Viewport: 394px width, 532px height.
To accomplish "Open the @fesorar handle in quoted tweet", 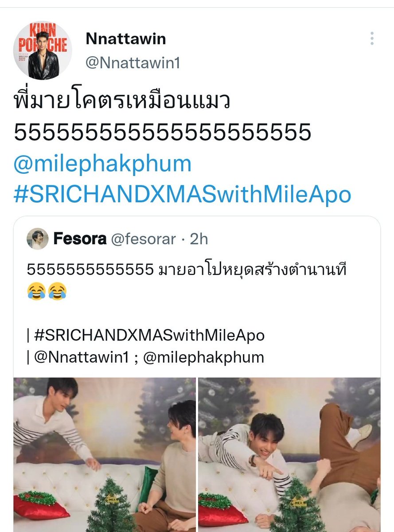I will pos(143,239).
